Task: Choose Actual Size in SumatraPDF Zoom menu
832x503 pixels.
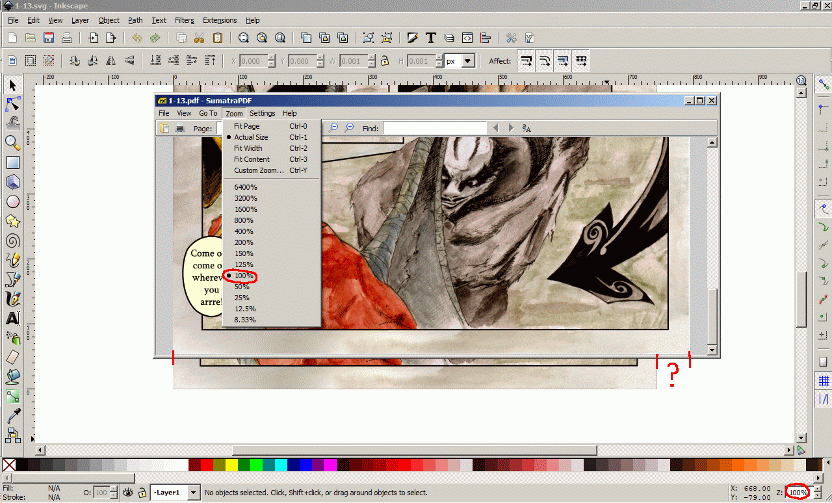Action: [250, 137]
